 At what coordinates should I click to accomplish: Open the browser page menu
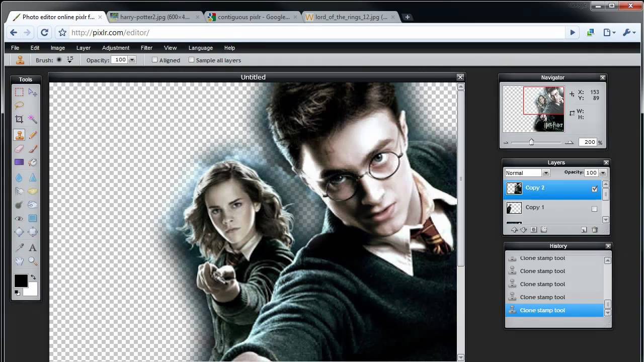coord(609,33)
